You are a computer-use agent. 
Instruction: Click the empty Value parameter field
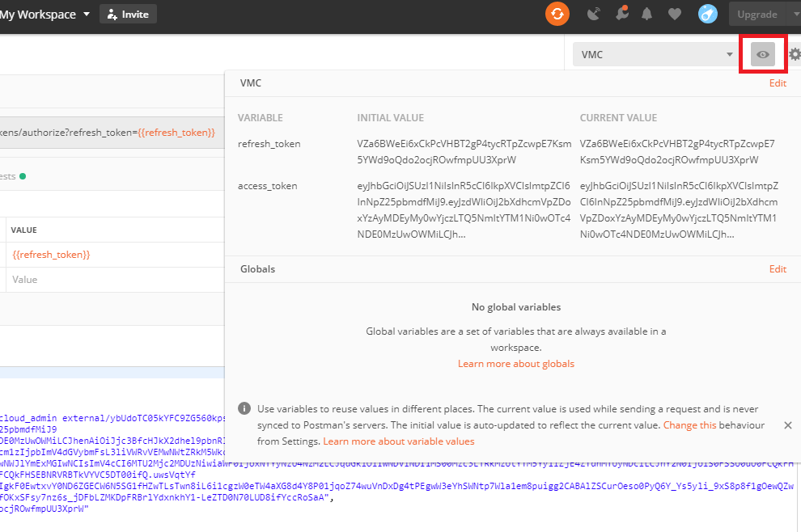(x=113, y=280)
